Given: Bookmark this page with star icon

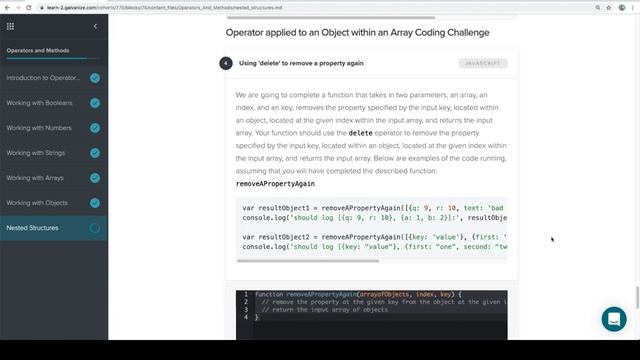Looking at the screenshot, I should pos(609,8).
